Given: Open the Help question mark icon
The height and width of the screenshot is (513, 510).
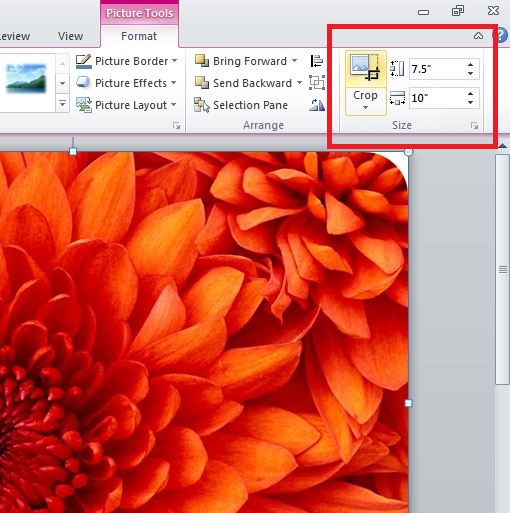Looking at the screenshot, I should click(502, 35).
